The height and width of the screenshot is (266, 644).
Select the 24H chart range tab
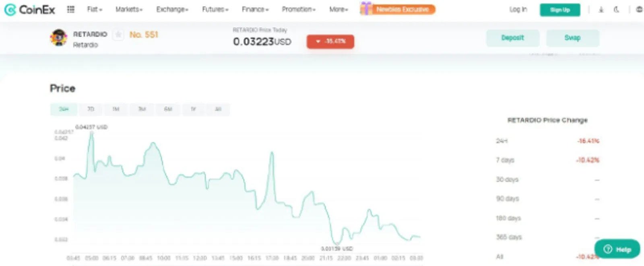tap(64, 109)
